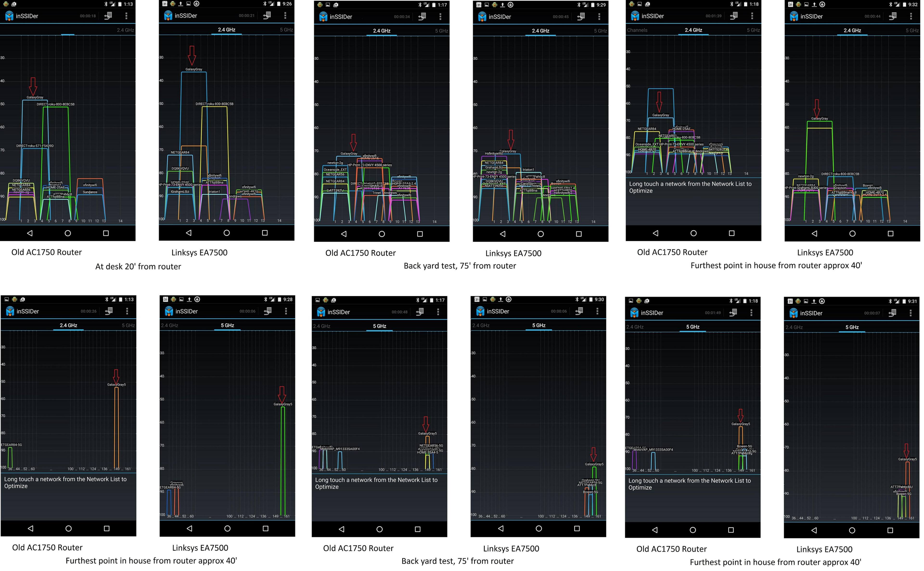Tap GalaxyGray5 green bar in 9:28 screenshot
This screenshot has width=924, height=571.
[x=283, y=461]
